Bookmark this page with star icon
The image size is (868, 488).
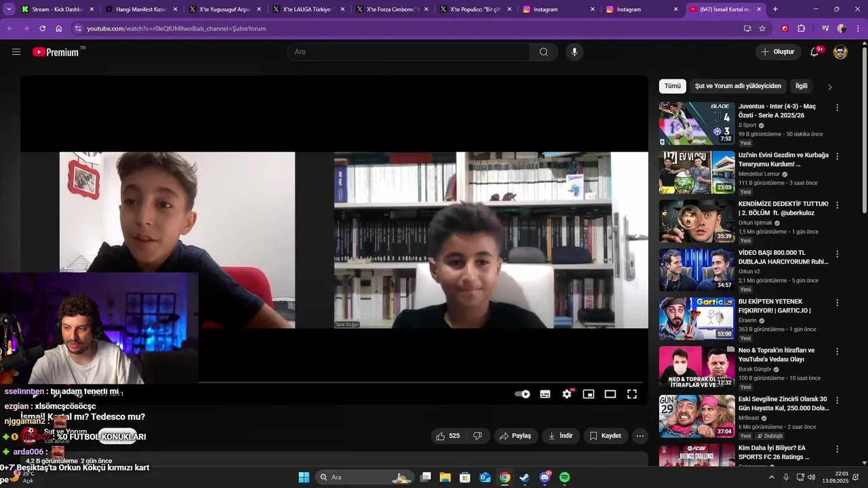point(762,28)
